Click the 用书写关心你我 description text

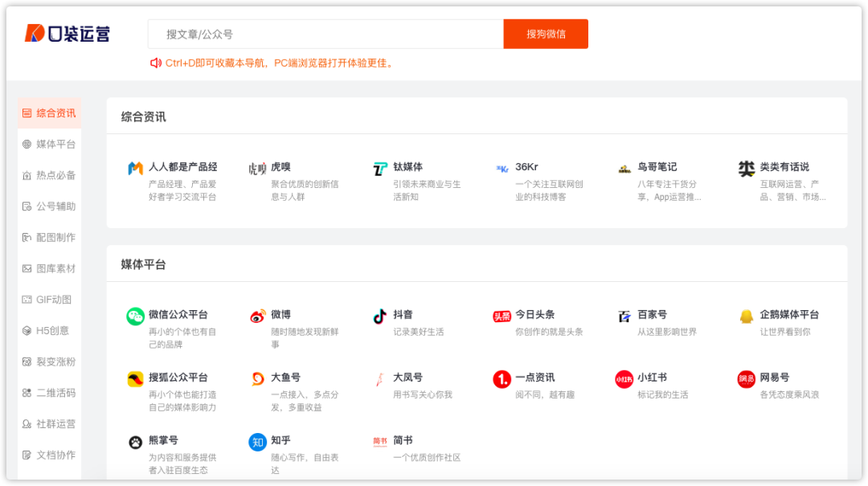[423, 394]
